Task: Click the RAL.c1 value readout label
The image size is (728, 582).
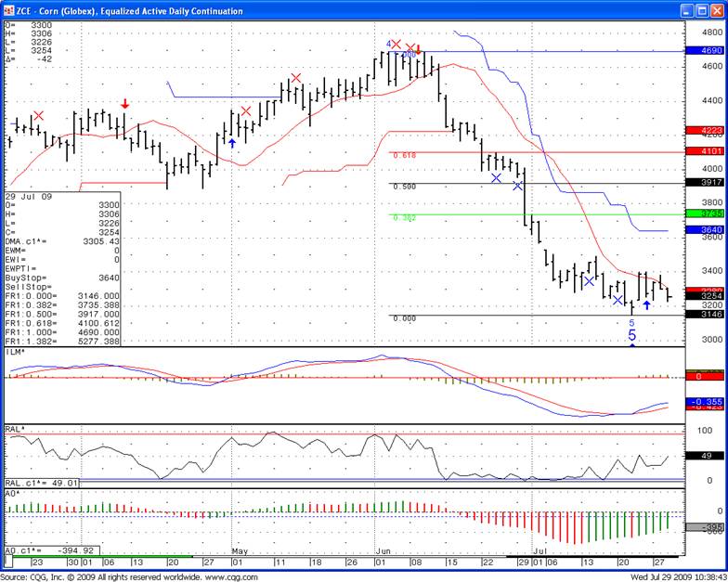Action: [x=43, y=483]
